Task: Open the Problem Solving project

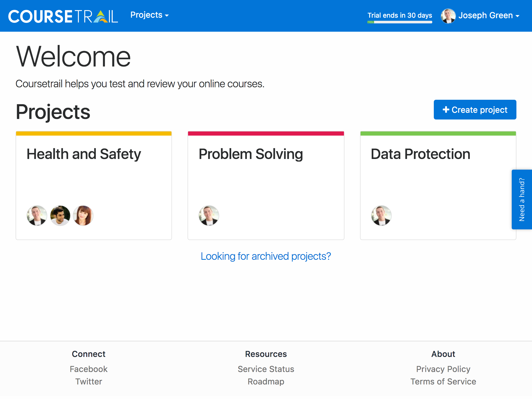Action: (251, 154)
